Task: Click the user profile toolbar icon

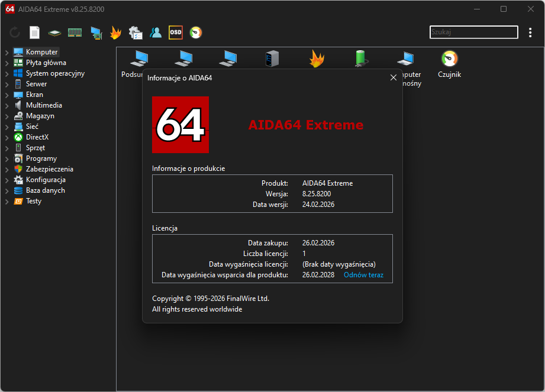Action: (x=156, y=33)
